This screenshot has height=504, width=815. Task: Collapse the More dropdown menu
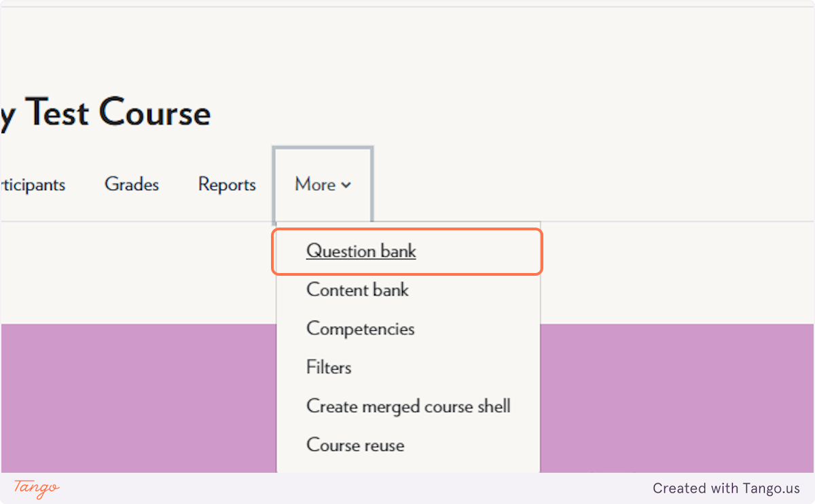[x=323, y=184]
